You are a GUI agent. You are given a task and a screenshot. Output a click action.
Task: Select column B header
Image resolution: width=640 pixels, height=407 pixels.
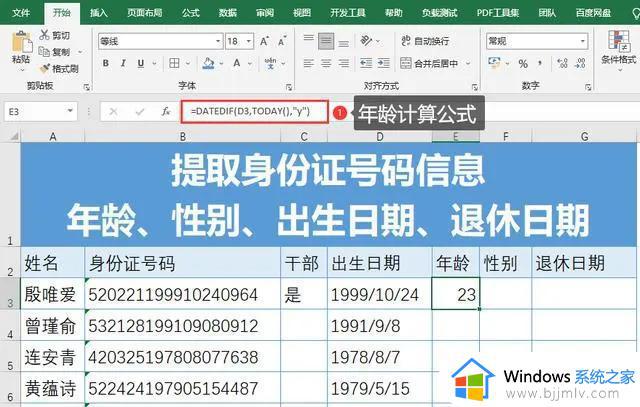point(182,136)
